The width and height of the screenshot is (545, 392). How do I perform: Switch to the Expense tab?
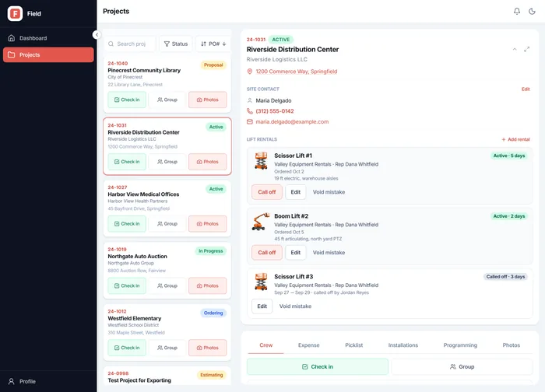point(308,345)
